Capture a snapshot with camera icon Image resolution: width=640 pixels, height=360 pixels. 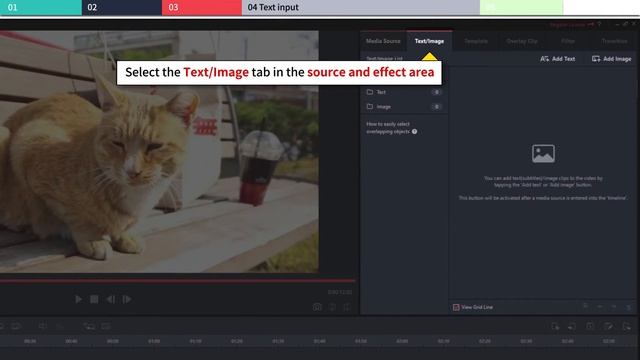click(x=317, y=307)
